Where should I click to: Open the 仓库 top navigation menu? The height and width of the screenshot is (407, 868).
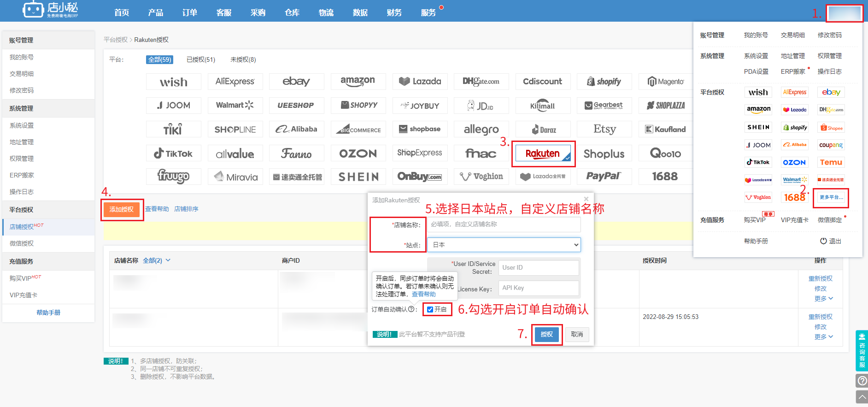pos(292,13)
